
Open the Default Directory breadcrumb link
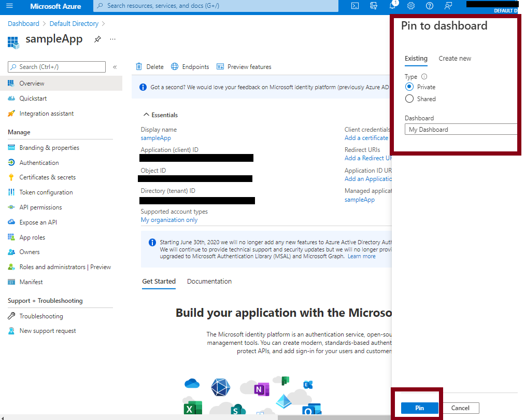pos(74,23)
